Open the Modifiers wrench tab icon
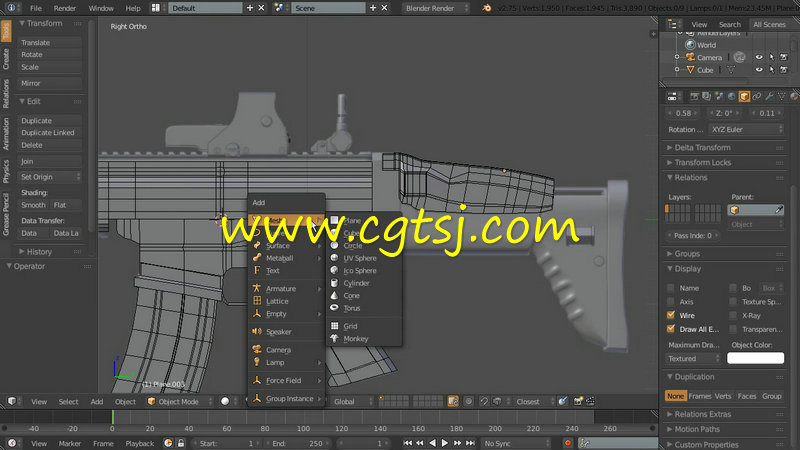The image size is (800, 450). [769, 96]
